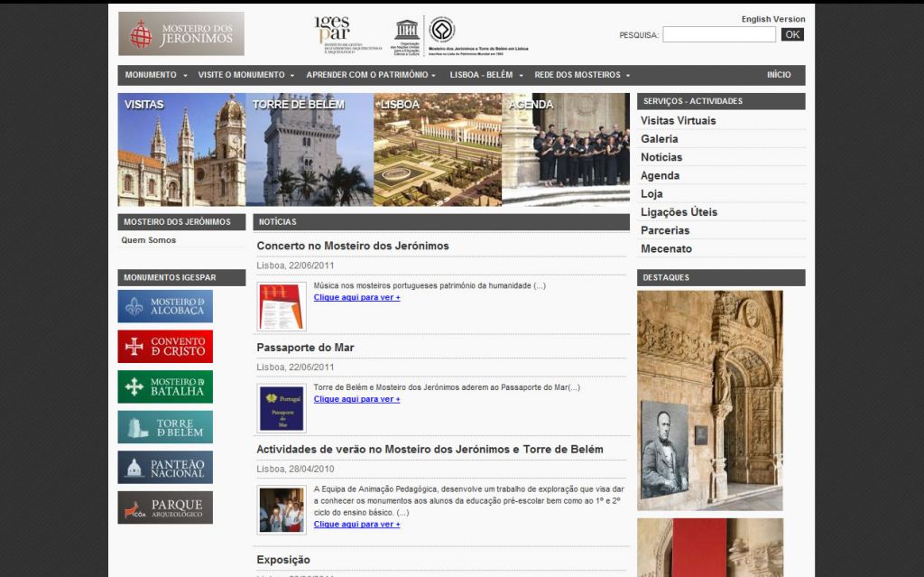
Task: Click the Passaporte do Mar news thumbnail
Action: [x=282, y=408]
